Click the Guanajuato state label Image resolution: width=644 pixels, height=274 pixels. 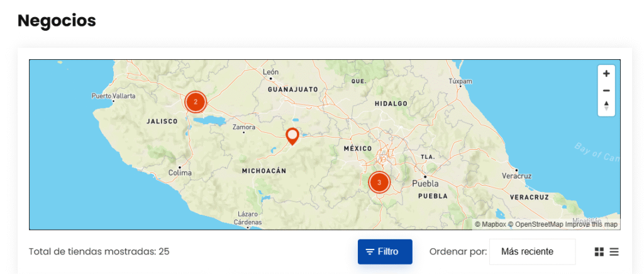coord(292,90)
